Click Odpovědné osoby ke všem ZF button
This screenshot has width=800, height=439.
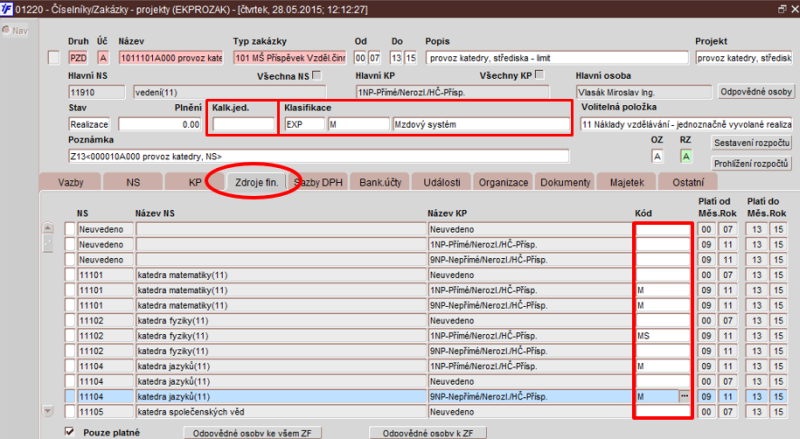coord(252,433)
